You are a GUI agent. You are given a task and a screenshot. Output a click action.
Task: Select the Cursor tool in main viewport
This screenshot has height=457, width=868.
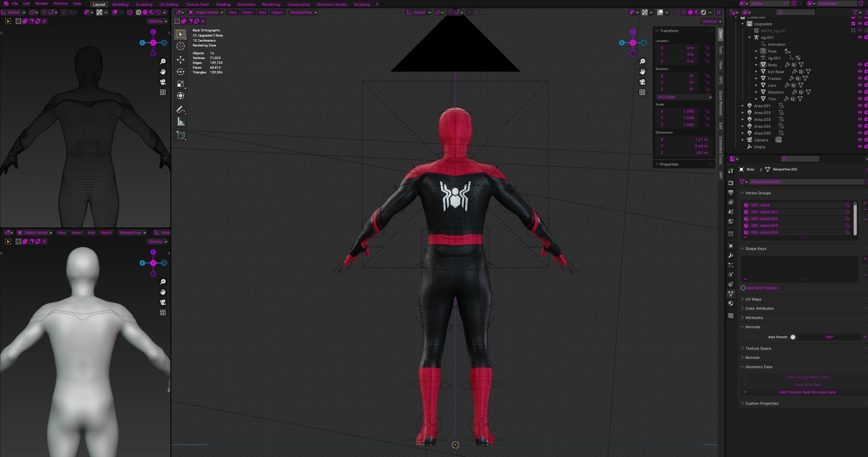pos(181,46)
